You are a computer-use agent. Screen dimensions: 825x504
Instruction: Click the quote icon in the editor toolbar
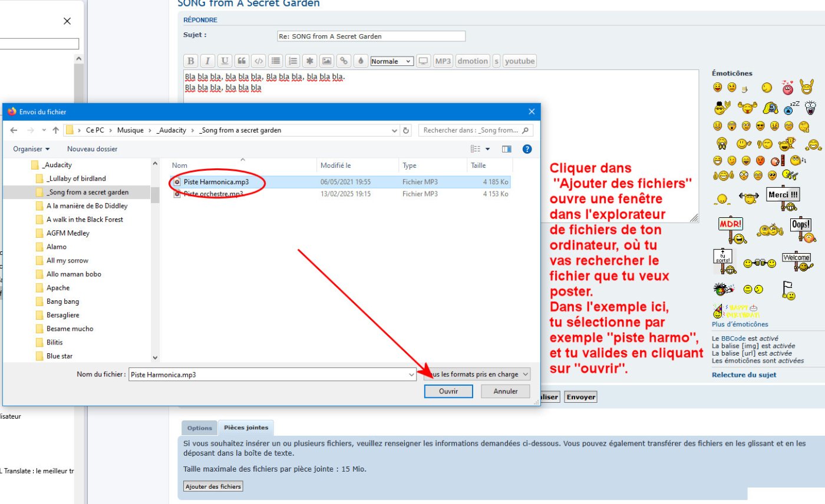[241, 61]
